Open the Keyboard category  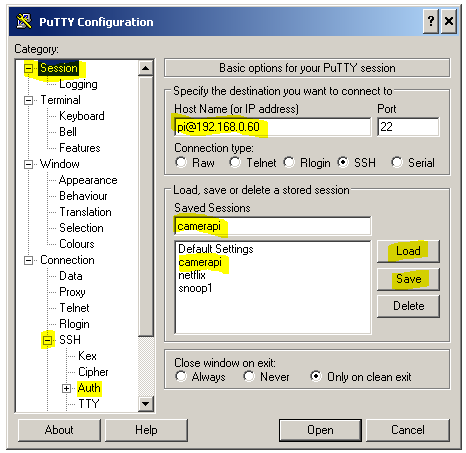[82, 116]
